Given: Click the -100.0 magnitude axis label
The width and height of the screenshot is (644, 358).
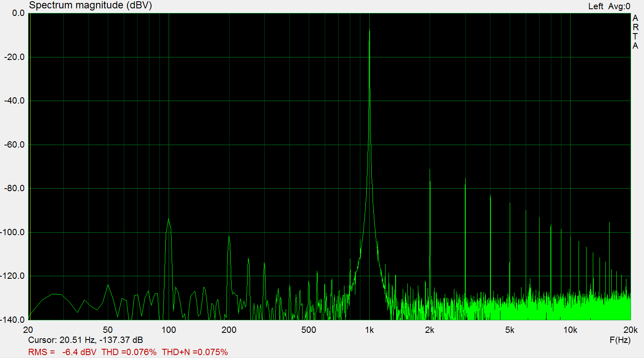Looking at the screenshot, I should (x=13, y=232).
